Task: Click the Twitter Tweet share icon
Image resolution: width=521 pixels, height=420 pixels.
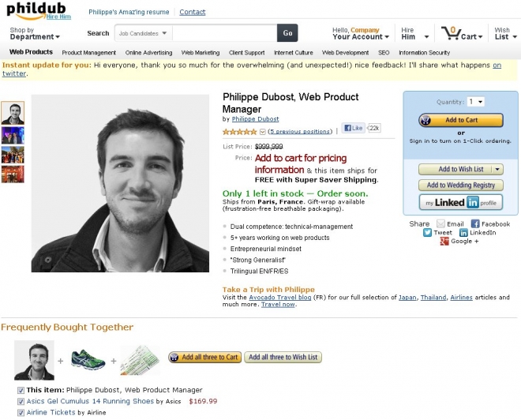Action: coord(427,233)
